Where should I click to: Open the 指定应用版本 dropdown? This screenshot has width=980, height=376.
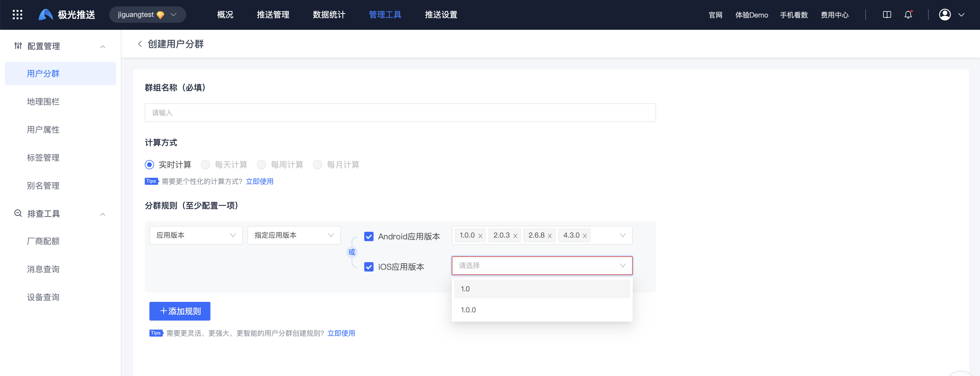click(294, 235)
